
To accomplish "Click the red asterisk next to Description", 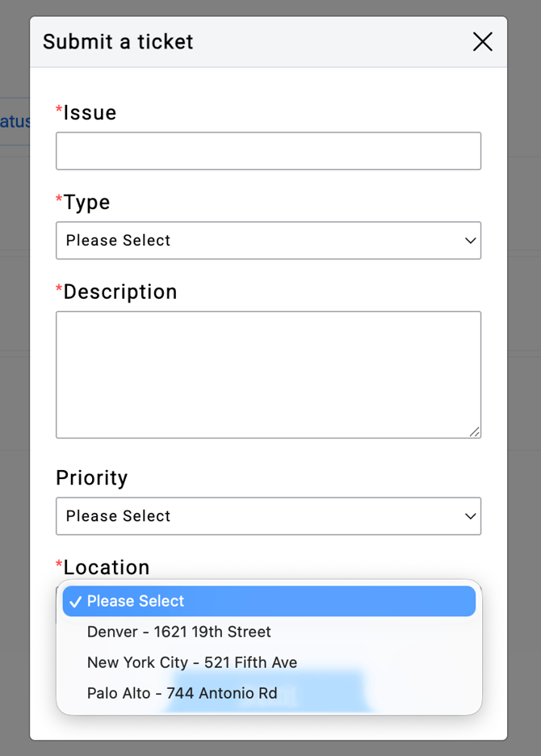I will [x=59, y=289].
